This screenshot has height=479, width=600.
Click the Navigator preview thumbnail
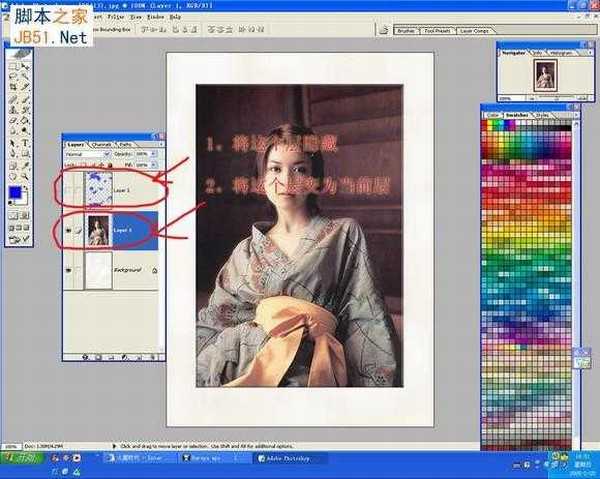tap(546, 76)
